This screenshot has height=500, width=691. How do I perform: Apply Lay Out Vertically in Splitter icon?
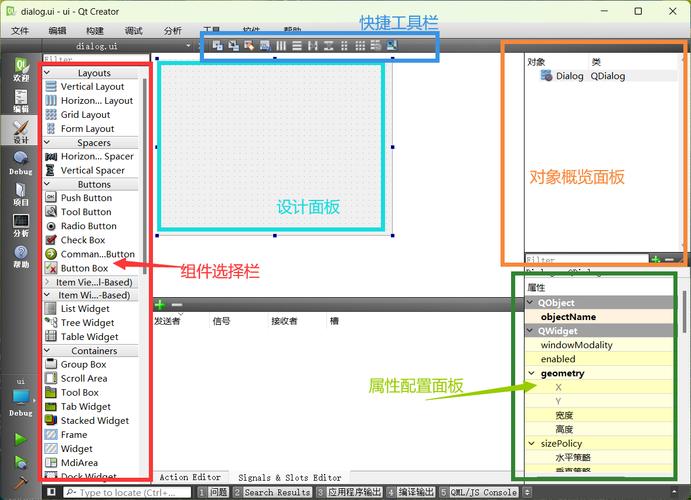tap(328, 45)
